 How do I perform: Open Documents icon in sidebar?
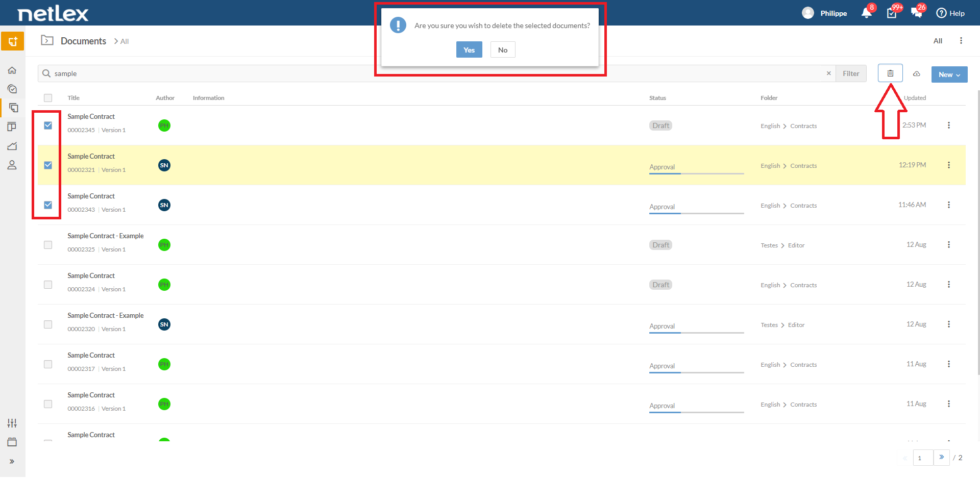coord(13,108)
